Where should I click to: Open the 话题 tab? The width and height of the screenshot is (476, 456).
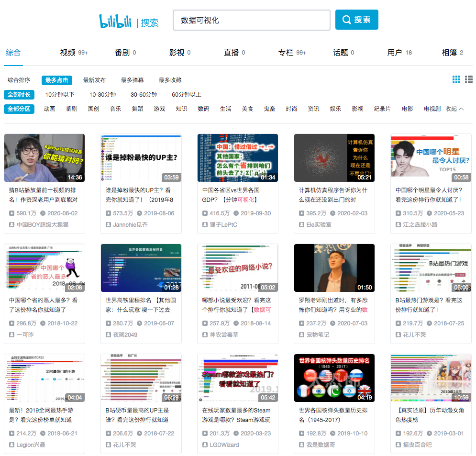point(343,53)
